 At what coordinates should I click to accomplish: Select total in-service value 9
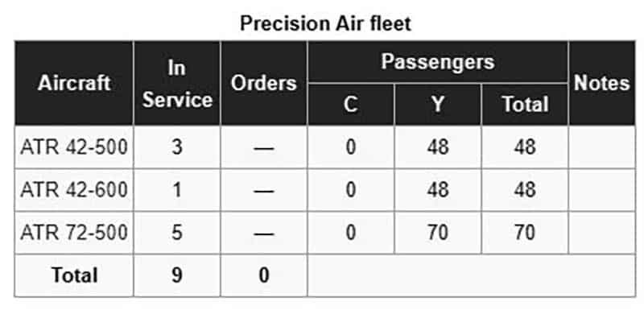pos(177,275)
